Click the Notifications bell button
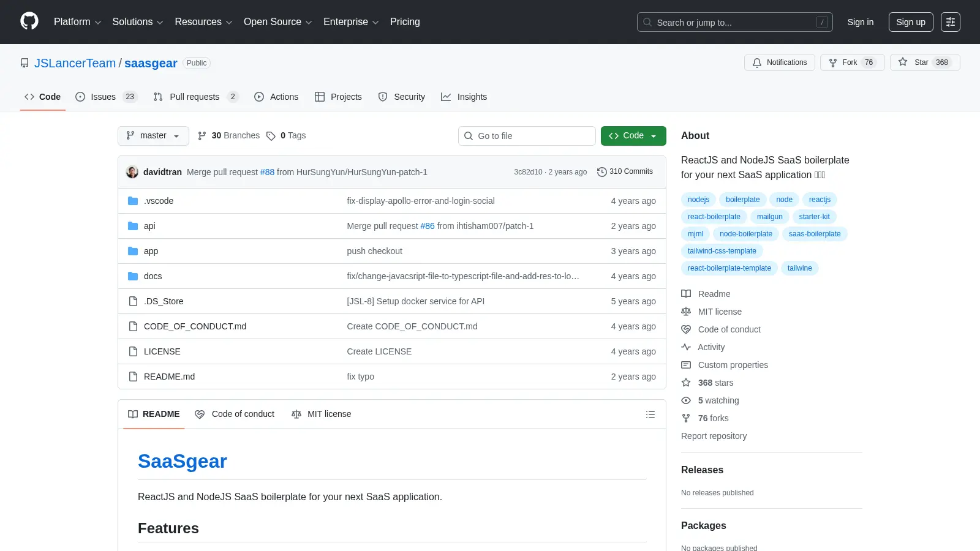 [x=780, y=62]
